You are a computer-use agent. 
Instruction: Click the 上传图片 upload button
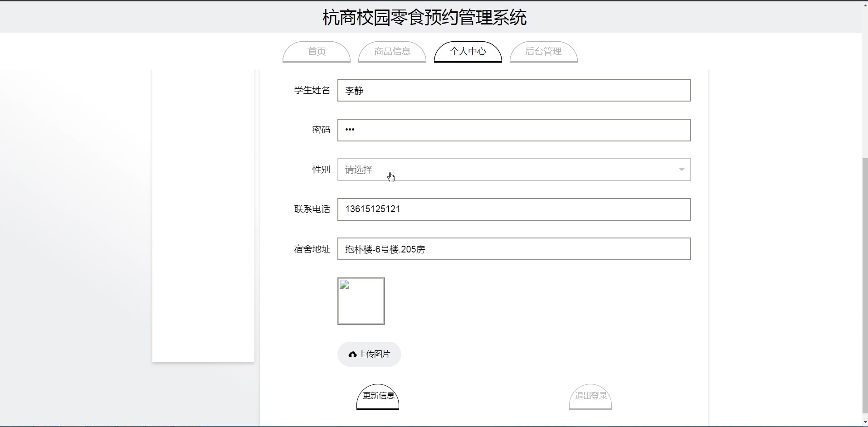[x=369, y=354]
